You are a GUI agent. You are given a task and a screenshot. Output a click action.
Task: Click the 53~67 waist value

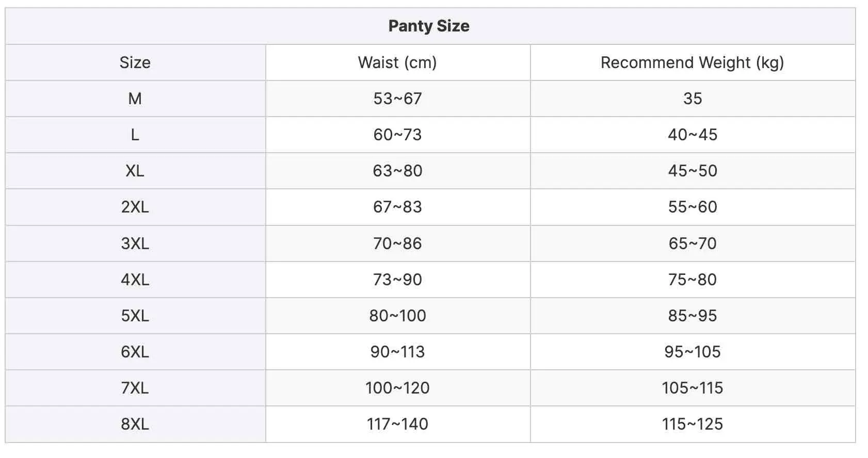397,99
